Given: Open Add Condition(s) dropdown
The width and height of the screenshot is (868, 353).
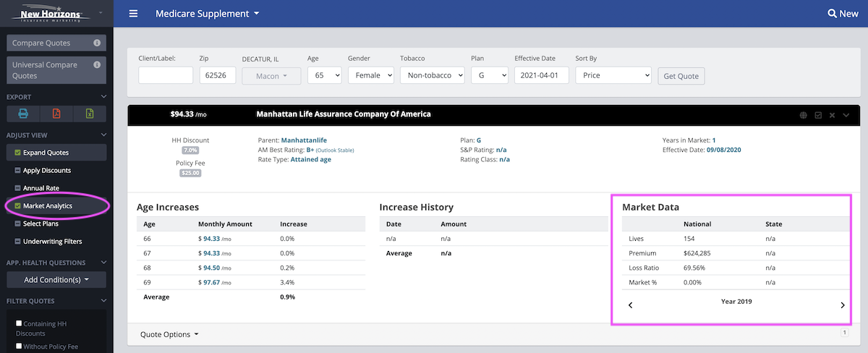Looking at the screenshot, I should point(56,280).
